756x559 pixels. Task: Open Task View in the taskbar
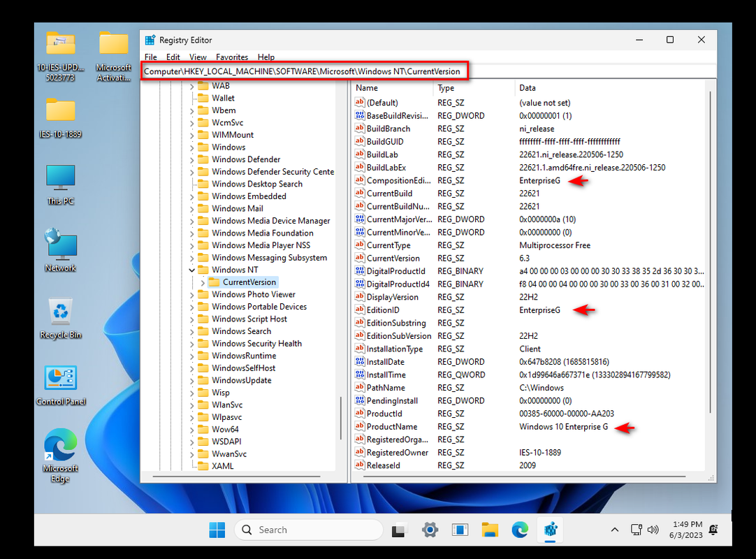(399, 530)
